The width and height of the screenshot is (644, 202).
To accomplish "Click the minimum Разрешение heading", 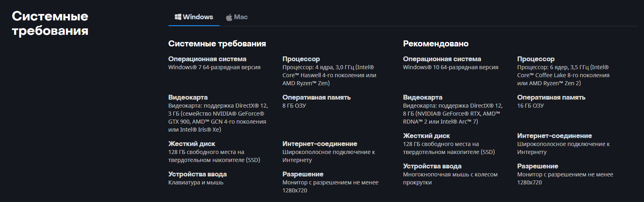I will (x=303, y=174).
